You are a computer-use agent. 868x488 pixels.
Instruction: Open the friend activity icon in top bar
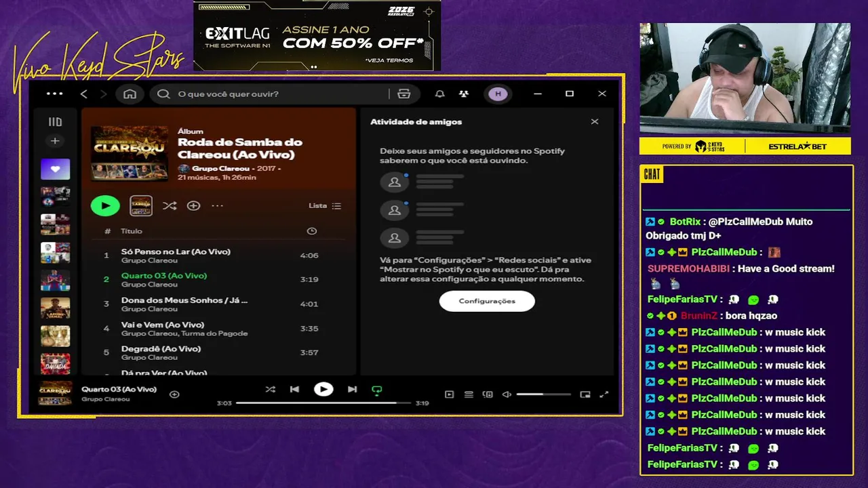pos(463,94)
